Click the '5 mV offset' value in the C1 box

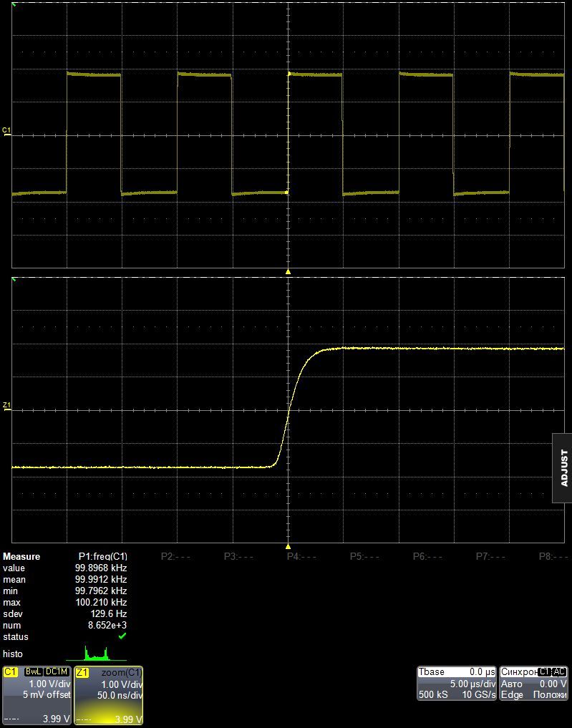(47, 694)
